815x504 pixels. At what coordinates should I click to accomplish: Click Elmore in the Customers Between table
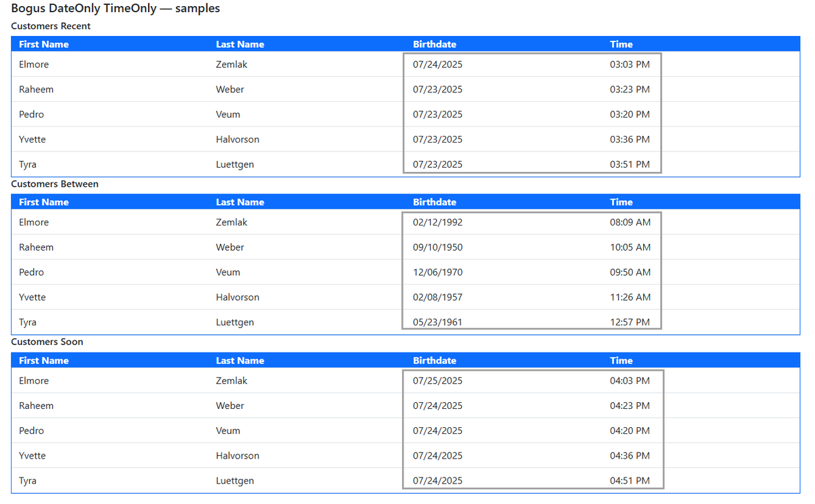point(34,222)
